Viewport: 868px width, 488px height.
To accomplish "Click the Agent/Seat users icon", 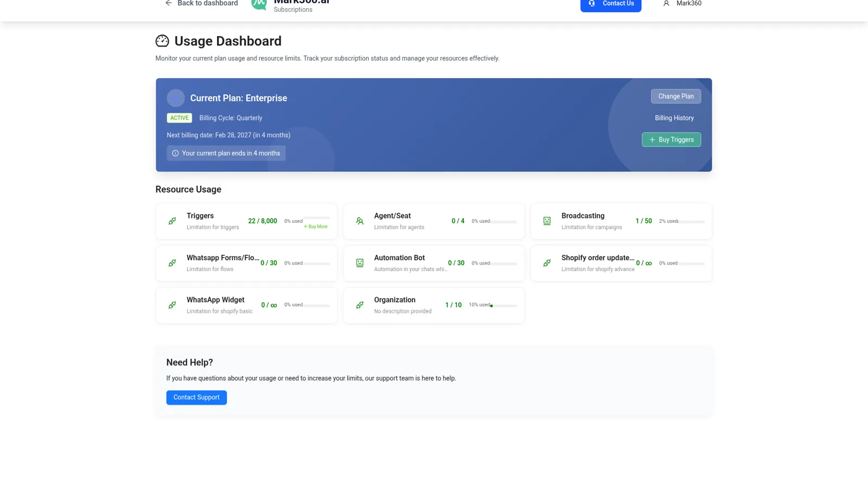I will click(360, 221).
